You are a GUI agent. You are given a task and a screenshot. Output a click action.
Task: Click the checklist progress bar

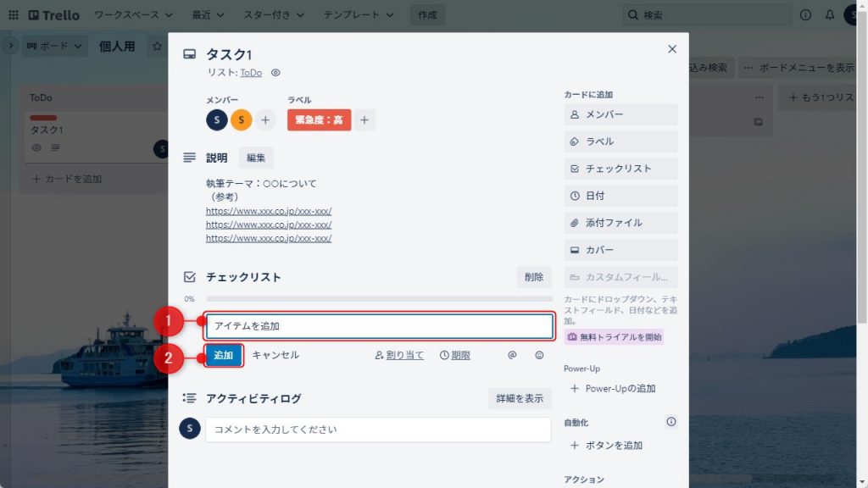pos(379,299)
